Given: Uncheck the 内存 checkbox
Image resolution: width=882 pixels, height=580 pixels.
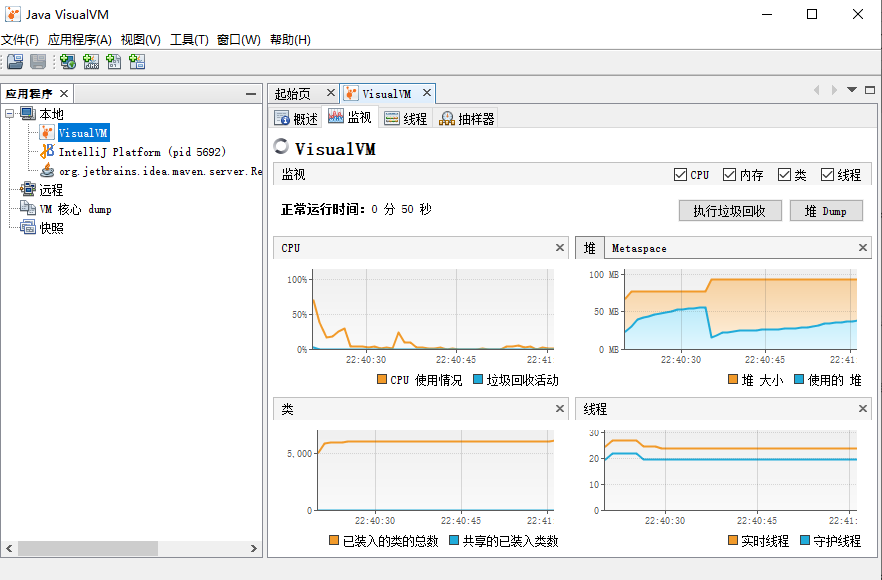Looking at the screenshot, I should pyautogui.click(x=729, y=175).
